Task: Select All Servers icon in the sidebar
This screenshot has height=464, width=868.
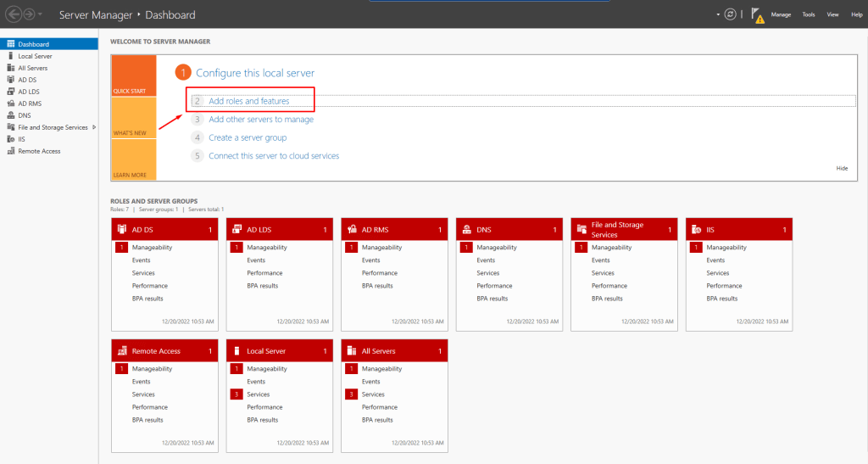Action: 10,68
